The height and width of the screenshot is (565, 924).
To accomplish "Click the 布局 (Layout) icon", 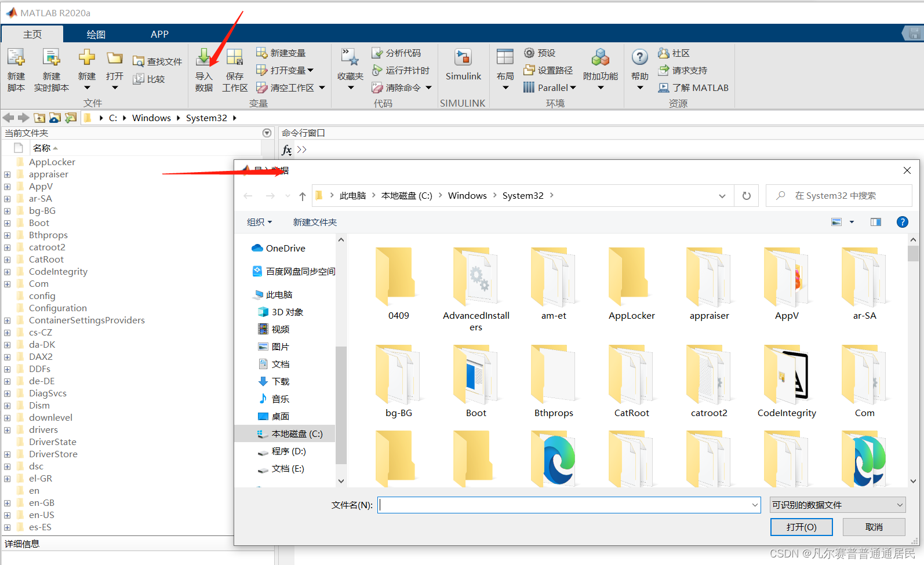I will point(505,57).
